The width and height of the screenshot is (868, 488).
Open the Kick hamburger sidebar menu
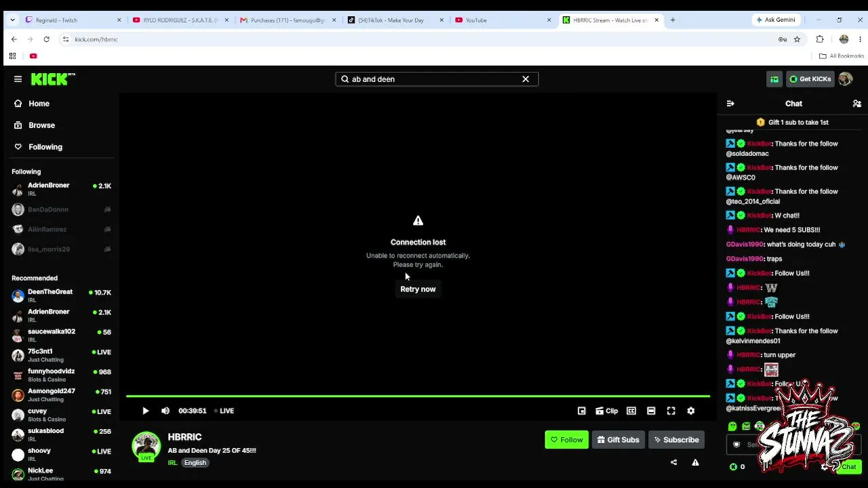[x=18, y=79]
